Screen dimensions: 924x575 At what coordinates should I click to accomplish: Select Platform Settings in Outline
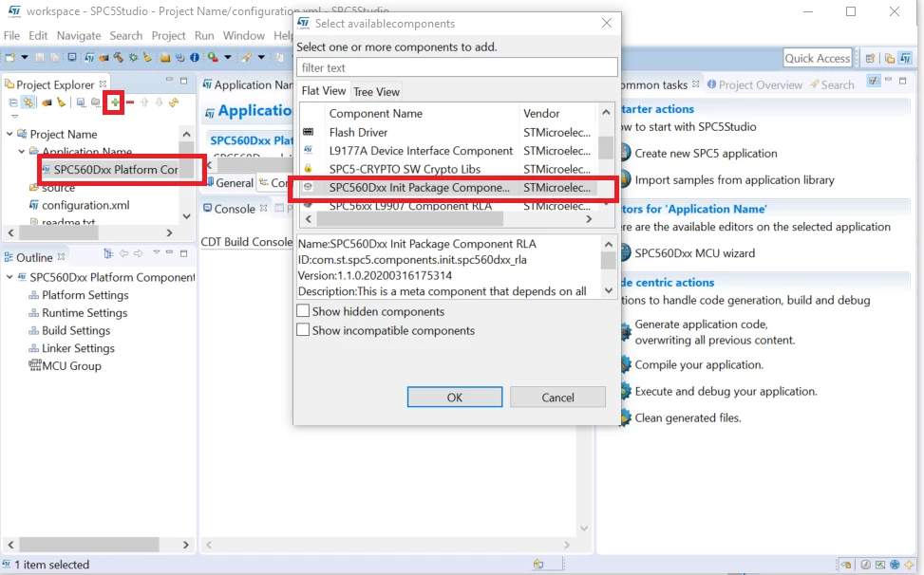(85, 295)
